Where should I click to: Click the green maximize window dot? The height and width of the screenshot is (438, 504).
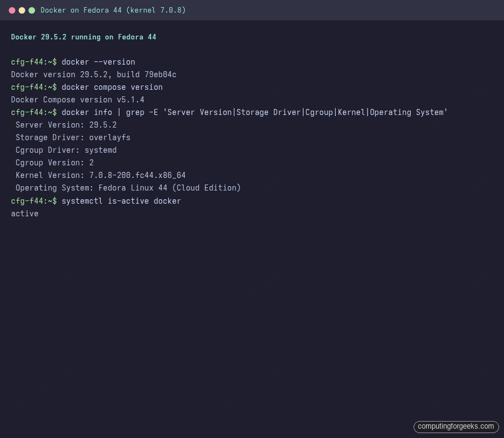point(32,10)
